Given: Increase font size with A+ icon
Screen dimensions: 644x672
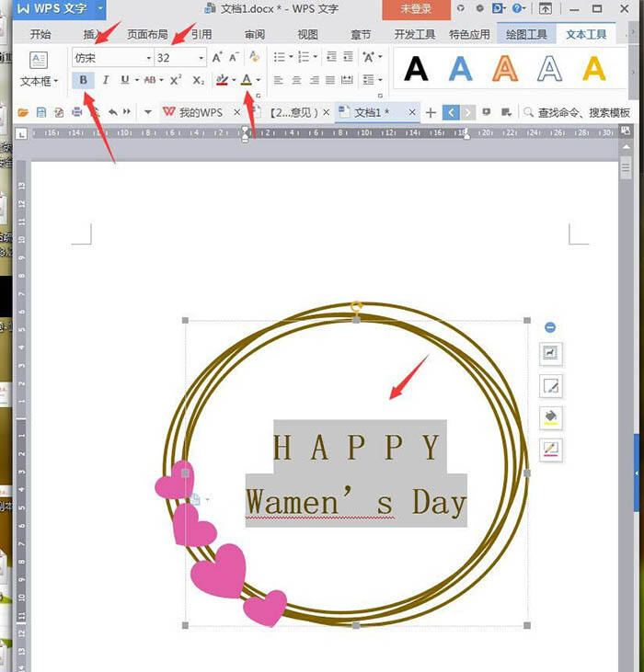Looking at the screenshot, I should (x=218, y=57).
